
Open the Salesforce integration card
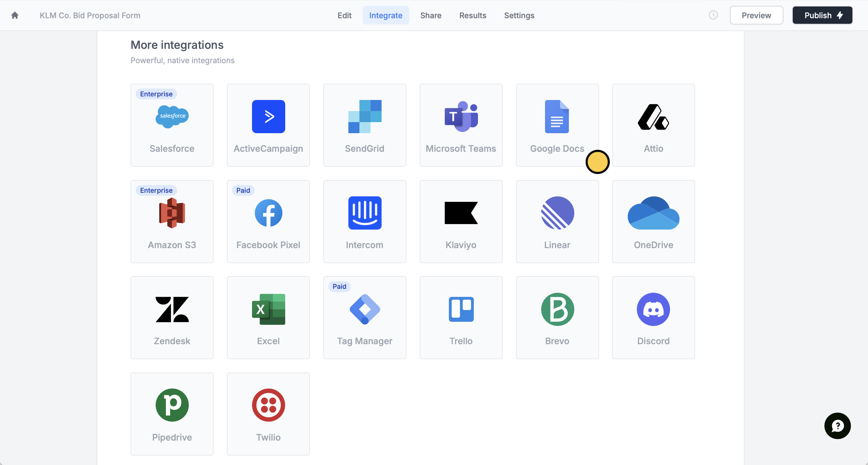pos(172,125)
